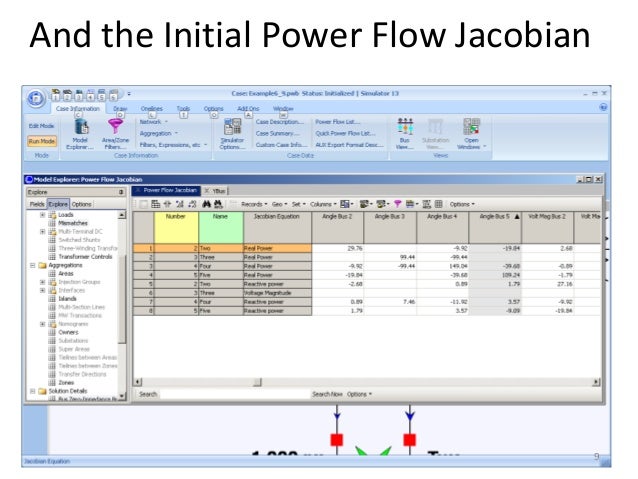Open Filters, Expressions, etc dropdown
The image size is (638, 479).
tap(173, 145)
